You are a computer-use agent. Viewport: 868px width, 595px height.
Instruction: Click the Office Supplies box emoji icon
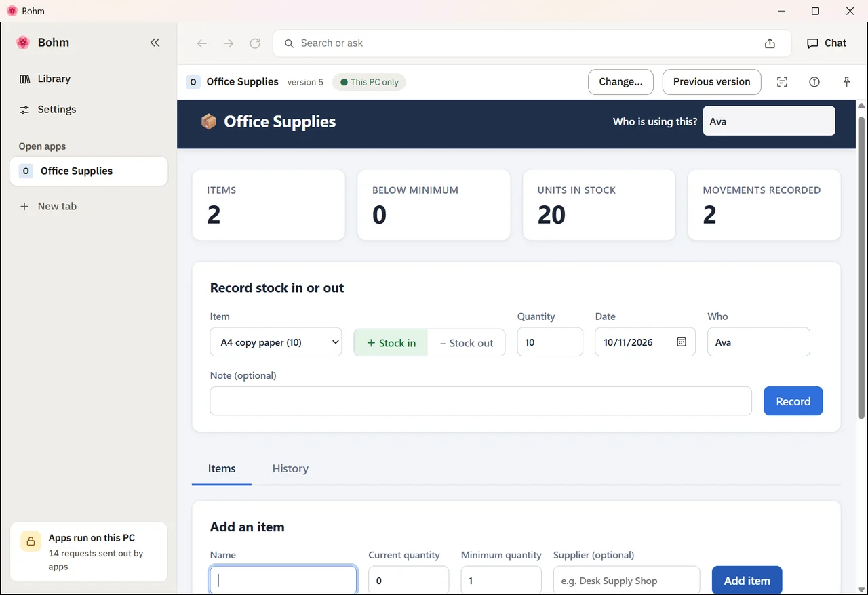click(209, 122)
